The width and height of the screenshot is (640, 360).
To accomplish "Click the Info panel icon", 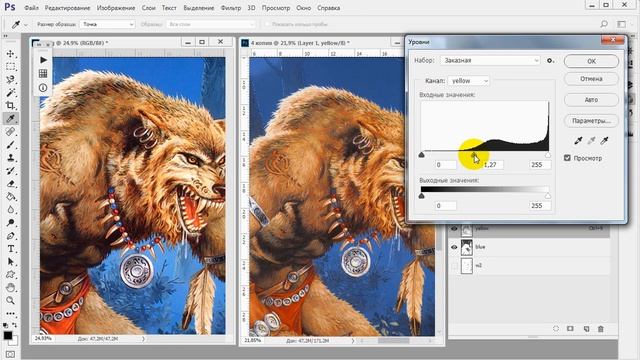I will [43, 87].
